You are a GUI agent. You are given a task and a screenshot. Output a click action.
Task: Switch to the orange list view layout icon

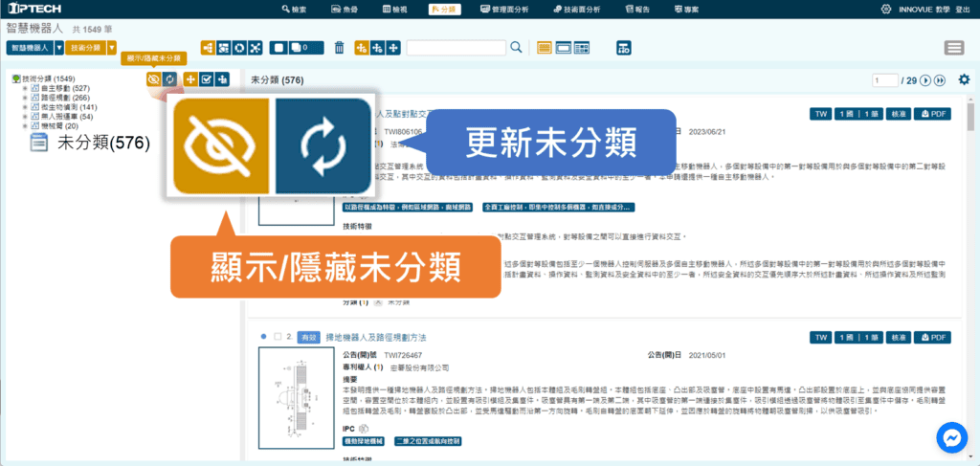click(x=545, y=48)
